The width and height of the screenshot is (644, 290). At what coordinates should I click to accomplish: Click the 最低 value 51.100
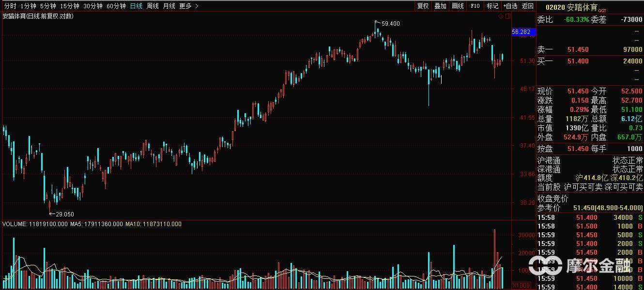tap(632, 109)
